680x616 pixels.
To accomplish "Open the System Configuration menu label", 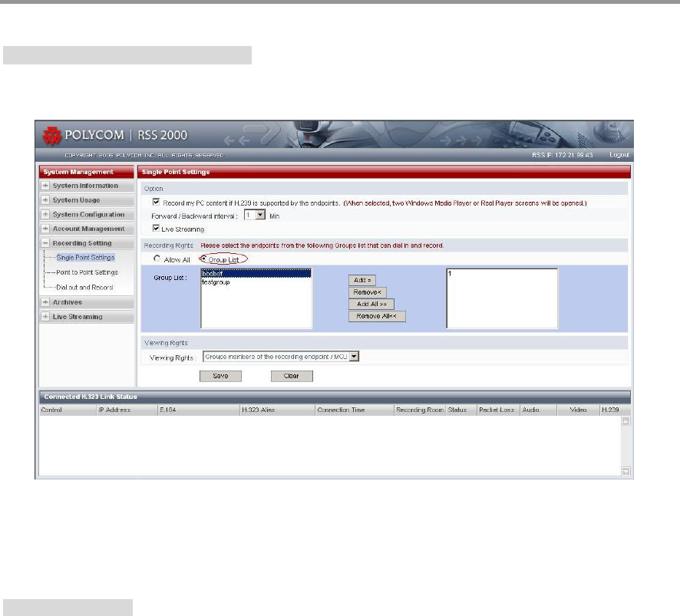I will [x=88, y=214].
